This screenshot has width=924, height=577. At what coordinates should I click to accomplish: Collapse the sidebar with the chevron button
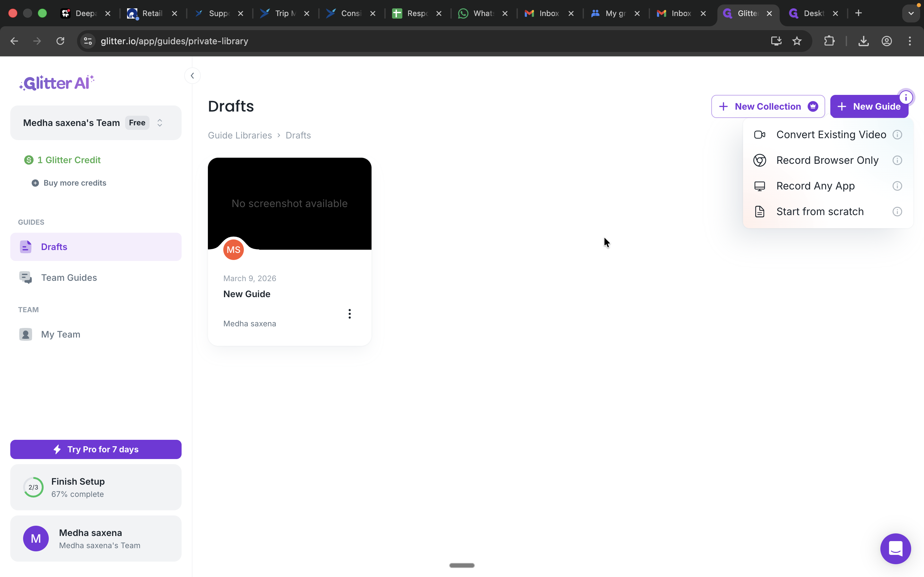[193, 76]
